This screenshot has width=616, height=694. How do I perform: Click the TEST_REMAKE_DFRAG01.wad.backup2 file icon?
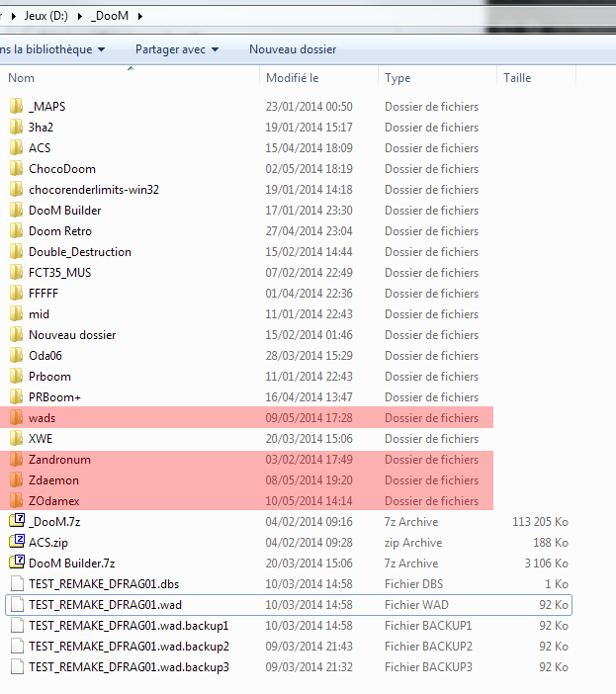[17, 647]
